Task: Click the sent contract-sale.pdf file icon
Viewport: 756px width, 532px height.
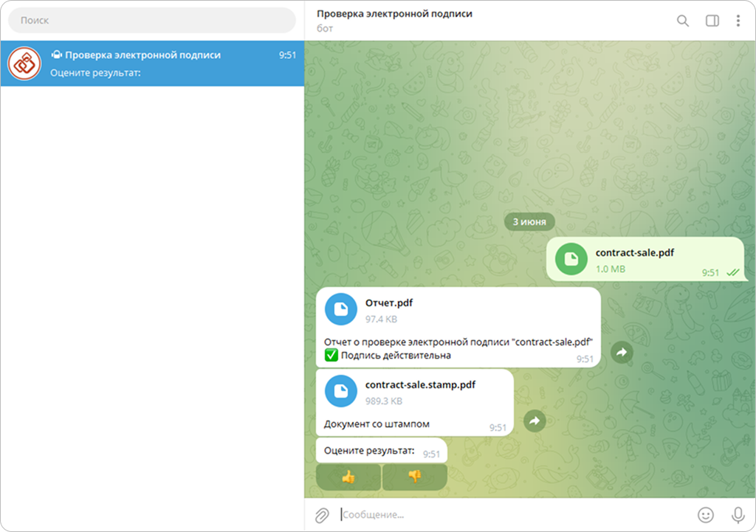Action: click(571, 259)
